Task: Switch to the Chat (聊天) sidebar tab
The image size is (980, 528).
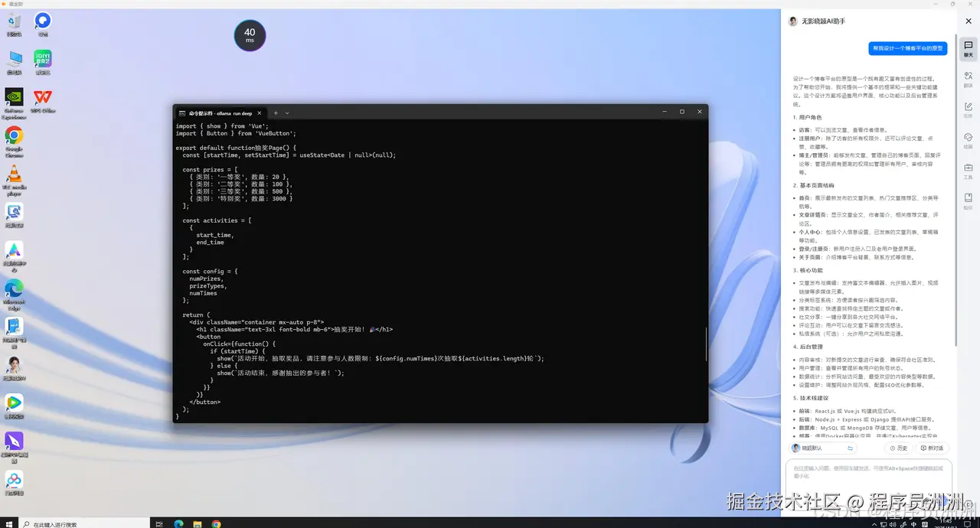Action: point(968,49)
